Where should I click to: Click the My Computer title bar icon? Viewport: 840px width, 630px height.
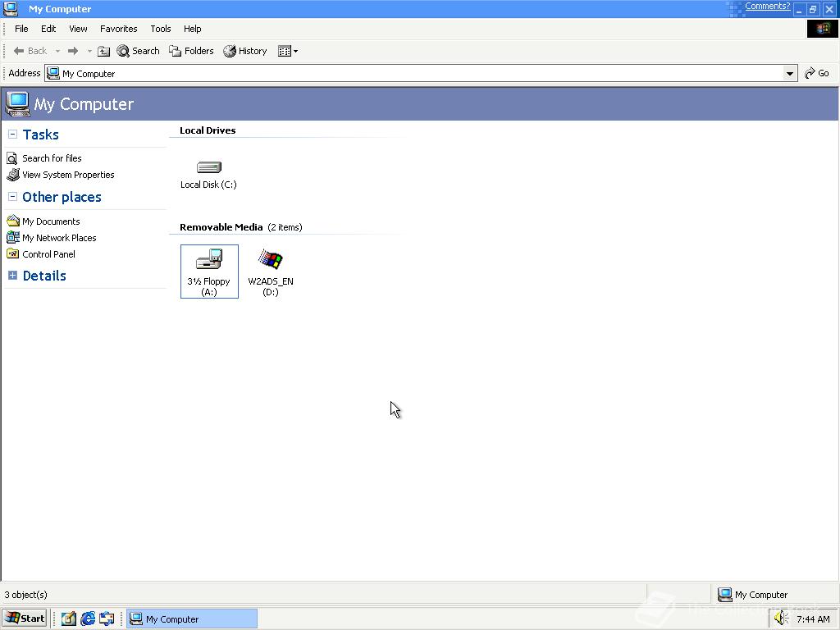(11, 8)
